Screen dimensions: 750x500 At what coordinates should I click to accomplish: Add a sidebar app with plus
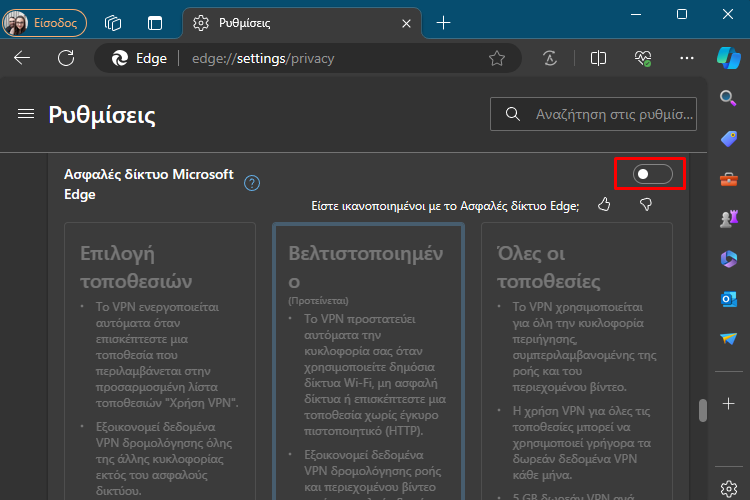point(728,404)
